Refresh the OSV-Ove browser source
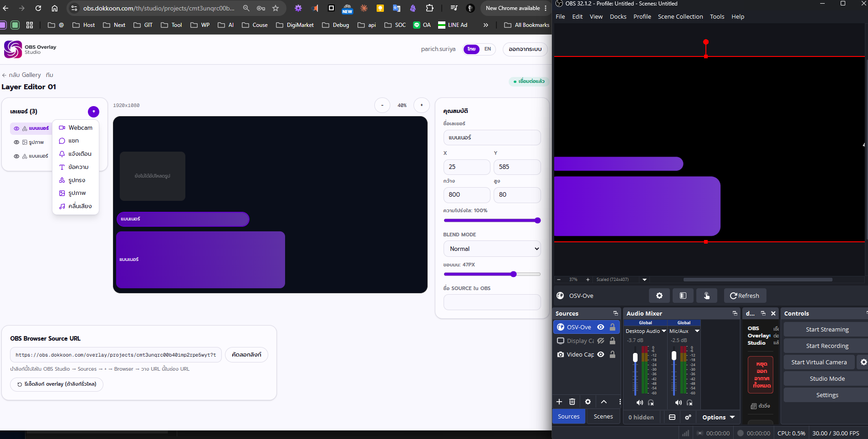This screenshot has width=868, height=439. coord(745,296)
